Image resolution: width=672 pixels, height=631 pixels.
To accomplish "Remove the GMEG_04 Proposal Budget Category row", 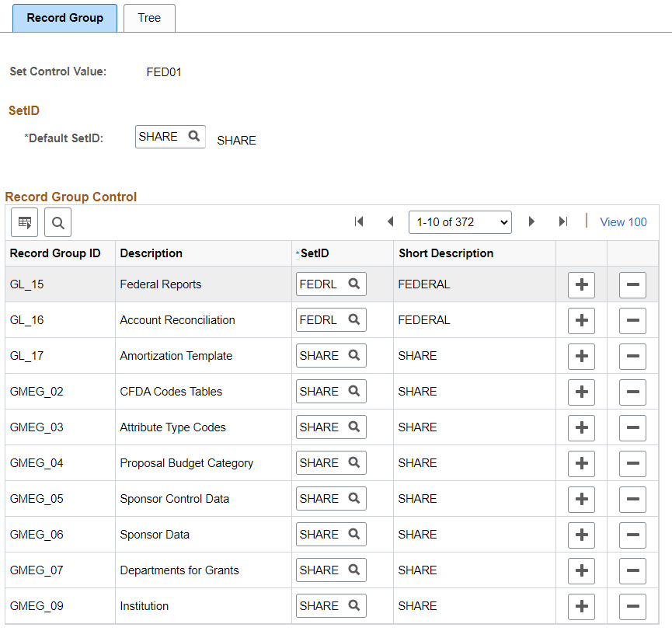I will coord(632,463).
